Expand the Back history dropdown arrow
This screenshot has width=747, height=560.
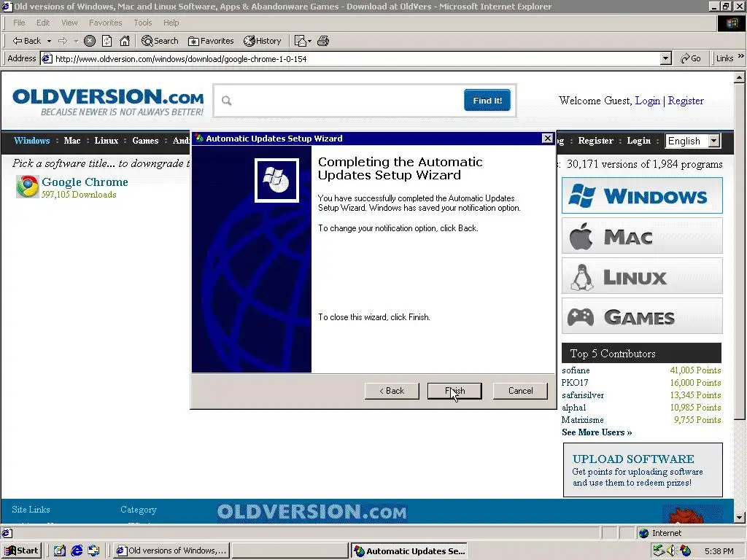49,41
